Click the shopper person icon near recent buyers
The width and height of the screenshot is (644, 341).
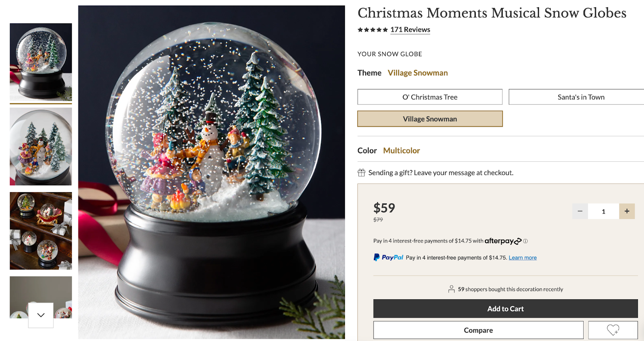[452, 289]
